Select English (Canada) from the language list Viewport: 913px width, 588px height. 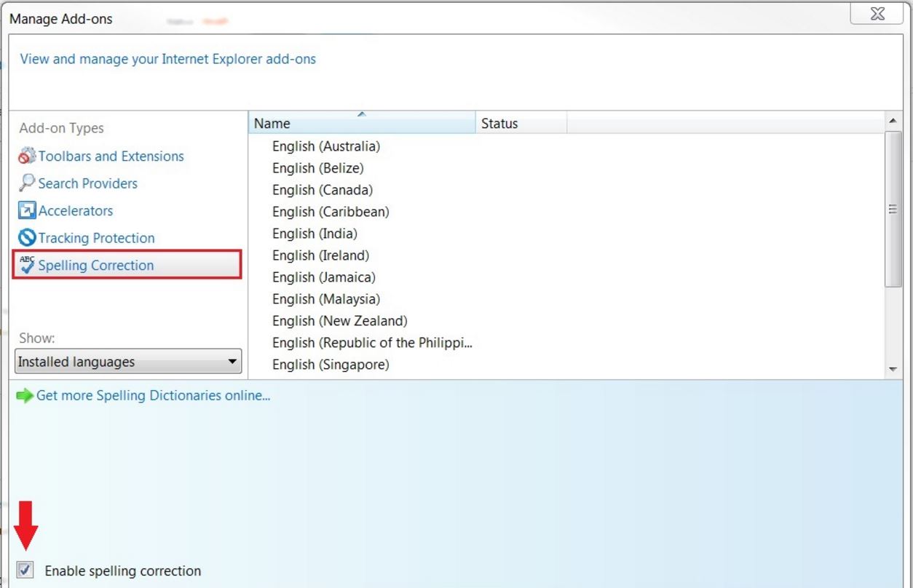coord(322,190)
